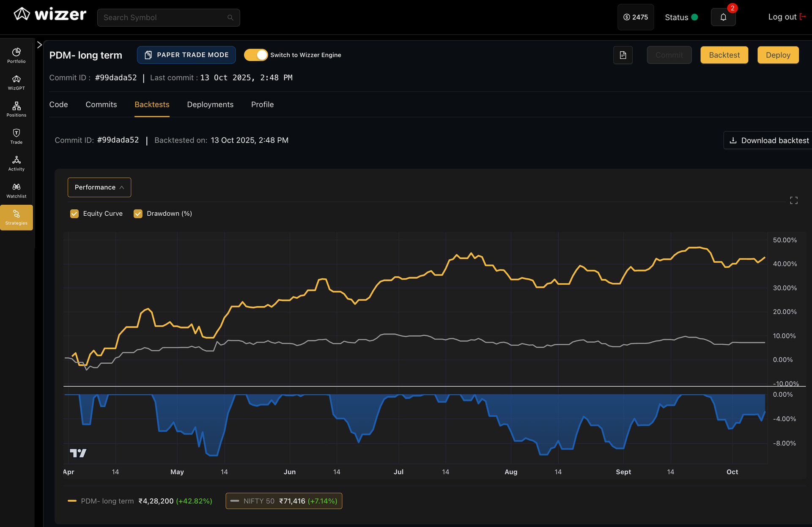Viewport: 812px width, 527px height.
Task: Uncheck the Drawdown (%) checkbox
Action: 138,214
